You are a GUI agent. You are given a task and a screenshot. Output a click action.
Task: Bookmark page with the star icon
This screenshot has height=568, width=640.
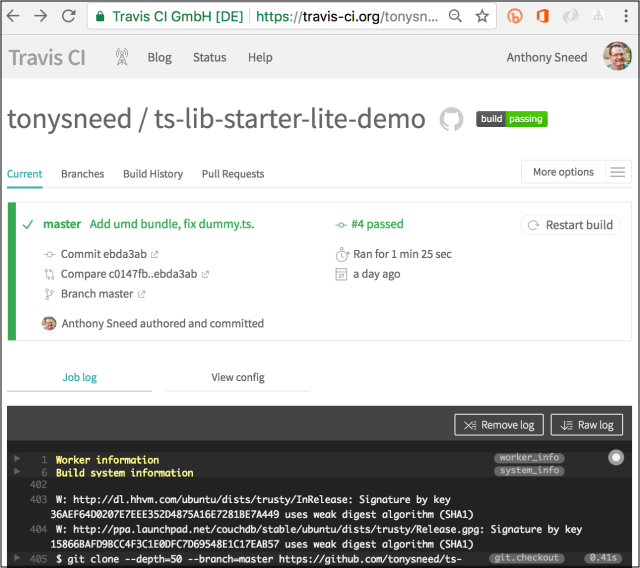coord(482,16)
